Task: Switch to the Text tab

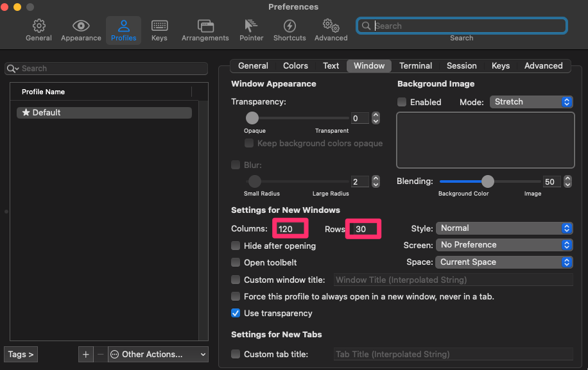Action: click(331, 66)
